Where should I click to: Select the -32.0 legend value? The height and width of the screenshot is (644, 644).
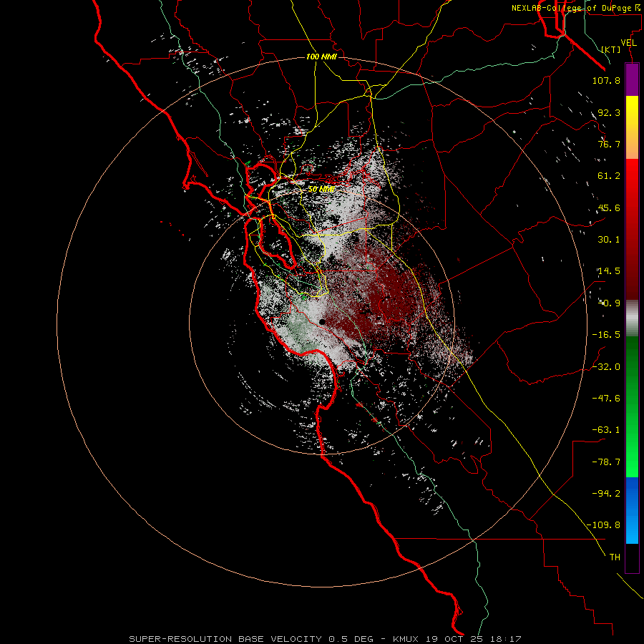point(606,367)
